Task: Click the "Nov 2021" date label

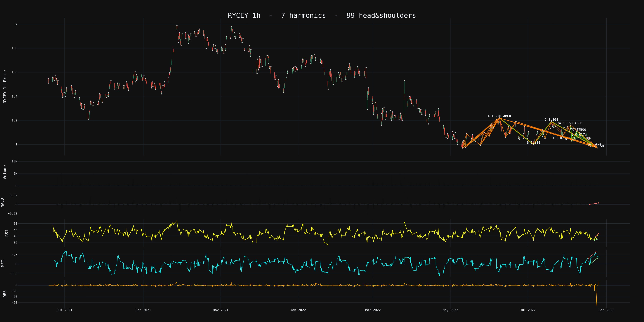Action: [220, 310]
